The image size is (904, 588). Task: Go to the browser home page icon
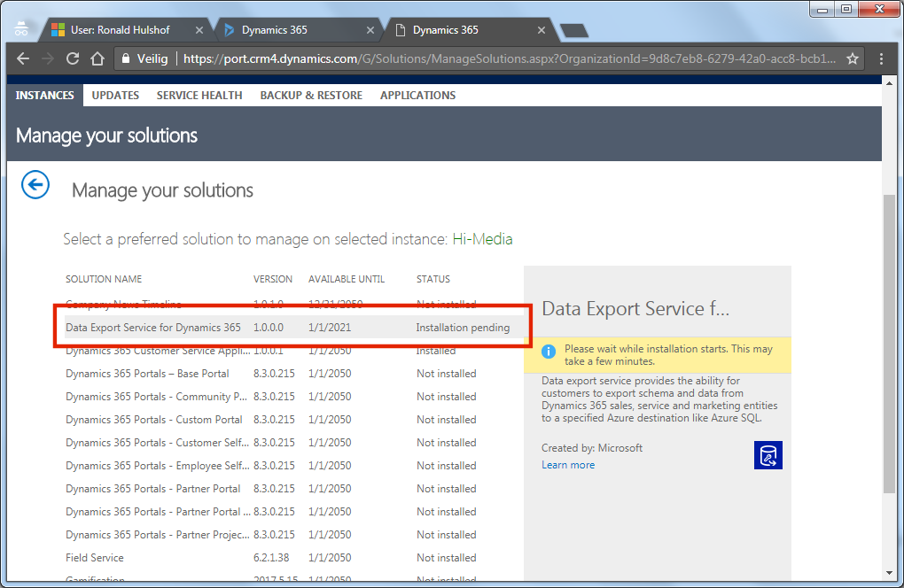click(x=97, y=58)
